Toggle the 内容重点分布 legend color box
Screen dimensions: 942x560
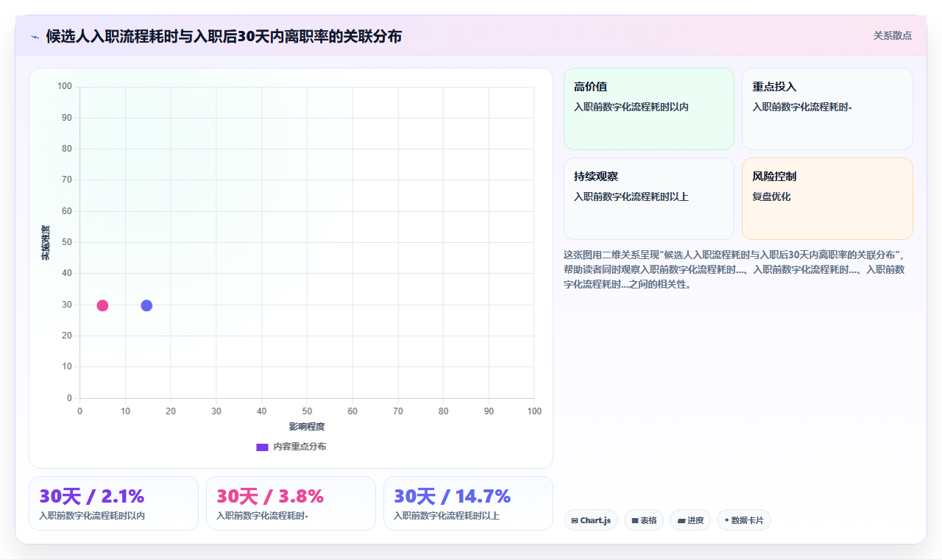tap(262, 447)
